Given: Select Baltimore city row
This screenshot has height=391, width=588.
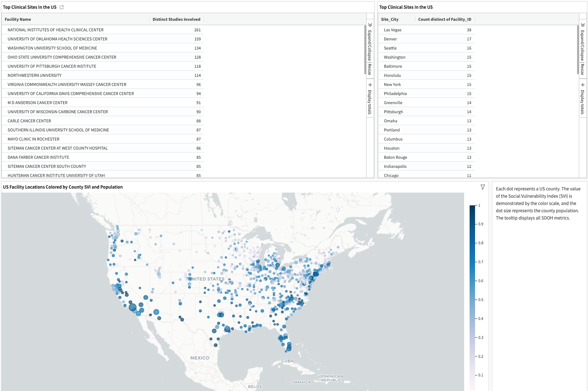Looking at the screenshot, I should coord(426,66).
